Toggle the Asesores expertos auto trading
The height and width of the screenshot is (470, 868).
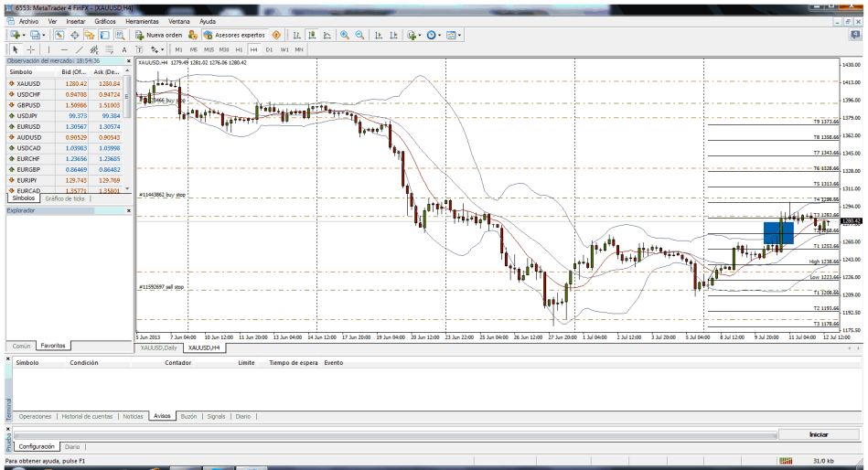[230, 35]
